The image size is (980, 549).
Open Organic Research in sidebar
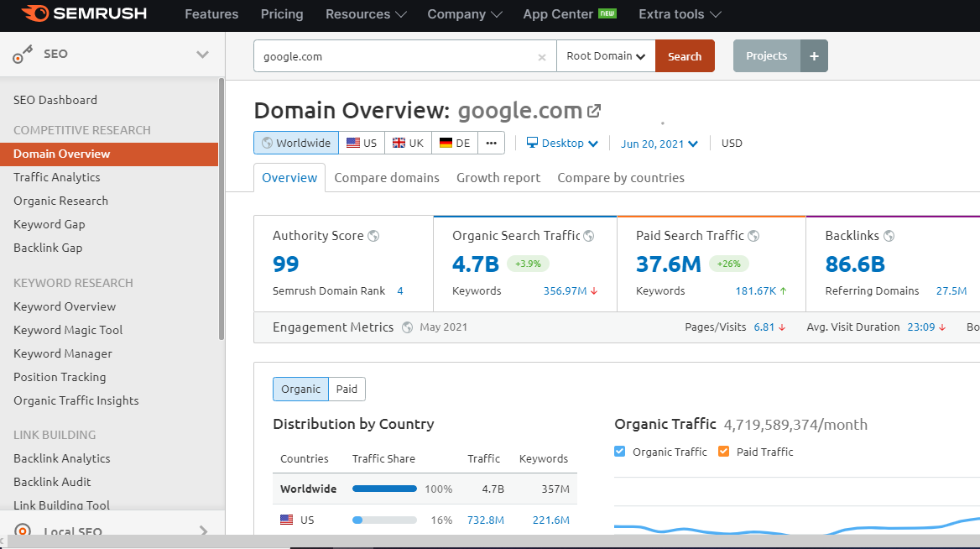(x=60, y=201)
